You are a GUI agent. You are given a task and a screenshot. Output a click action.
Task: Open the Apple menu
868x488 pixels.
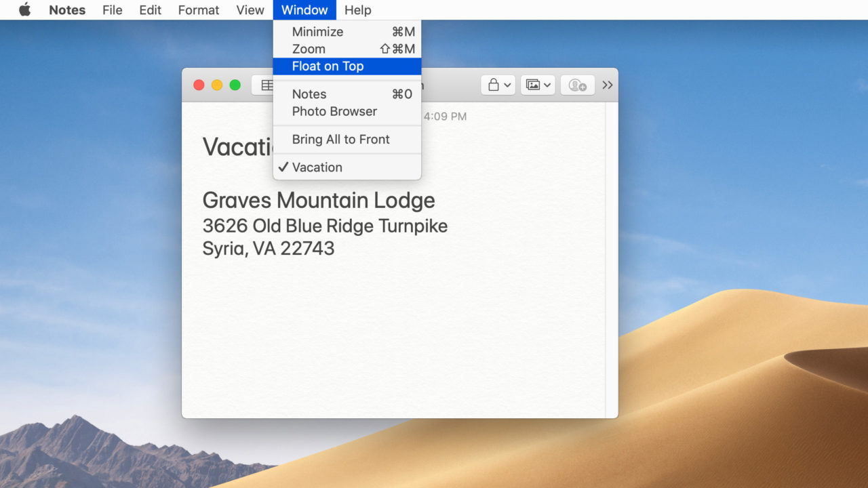coord(25,9)
